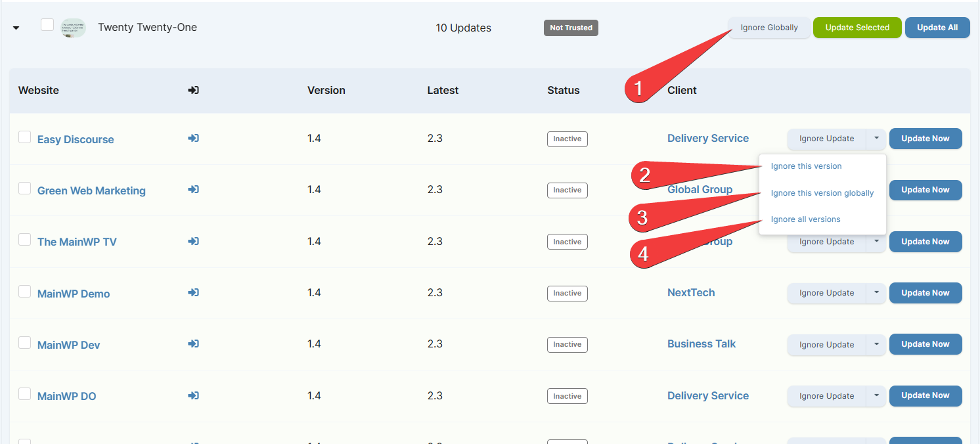Tick the MainWP Demo row checkbox
980x444 pixels.
(24, 290)
